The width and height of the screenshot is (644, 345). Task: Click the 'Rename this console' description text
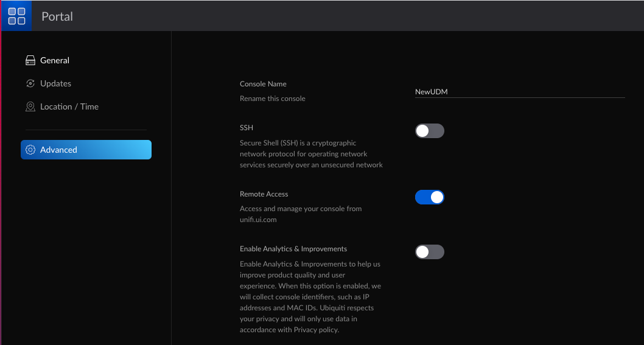tap(273, 99)
